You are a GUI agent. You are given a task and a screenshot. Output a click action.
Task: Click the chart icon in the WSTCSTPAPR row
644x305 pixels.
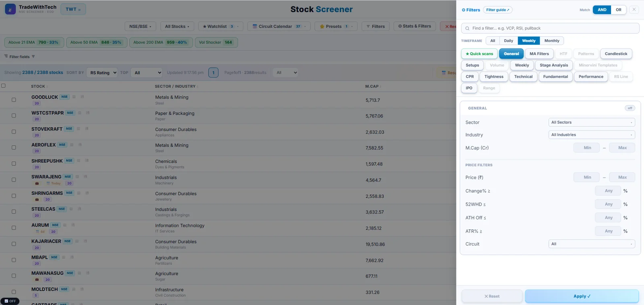(88, 113)
